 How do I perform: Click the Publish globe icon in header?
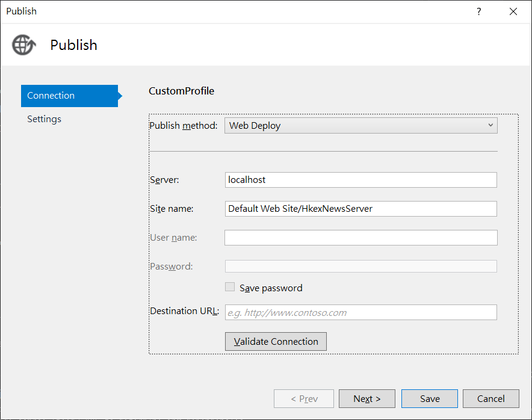(x=23, y=45)
